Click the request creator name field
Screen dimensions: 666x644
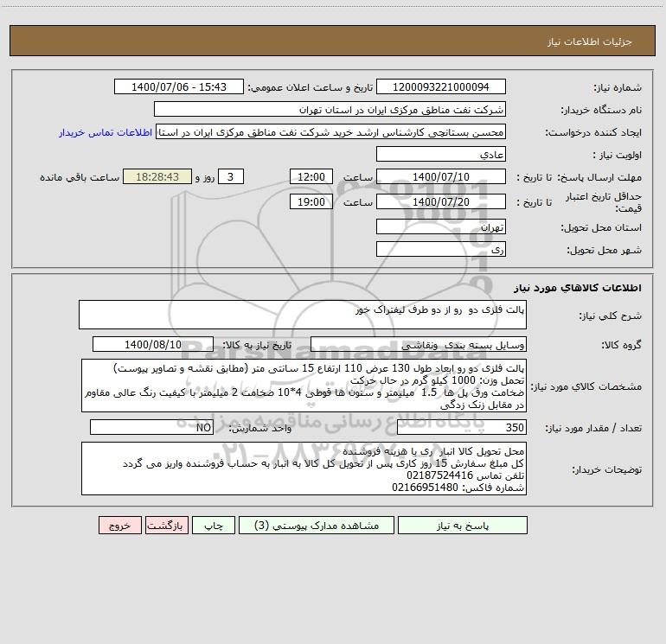click(x=331, y=131)
